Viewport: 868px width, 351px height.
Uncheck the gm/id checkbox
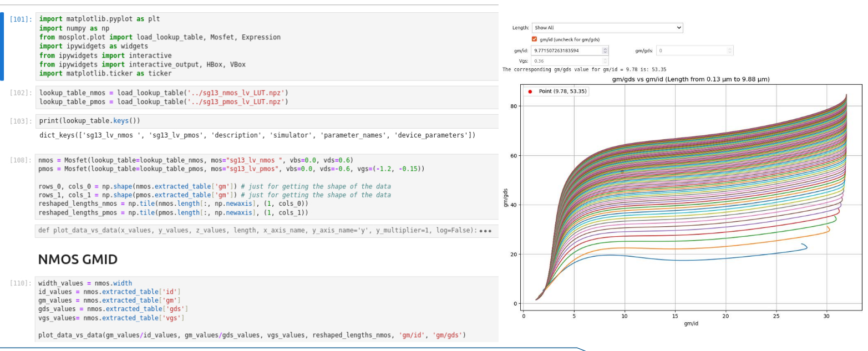[x=535, y=39]
